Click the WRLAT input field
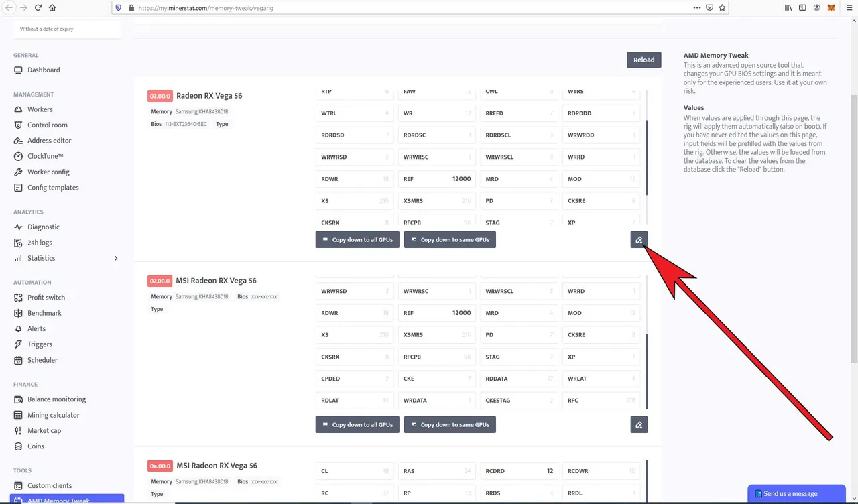 coord(601,379)
